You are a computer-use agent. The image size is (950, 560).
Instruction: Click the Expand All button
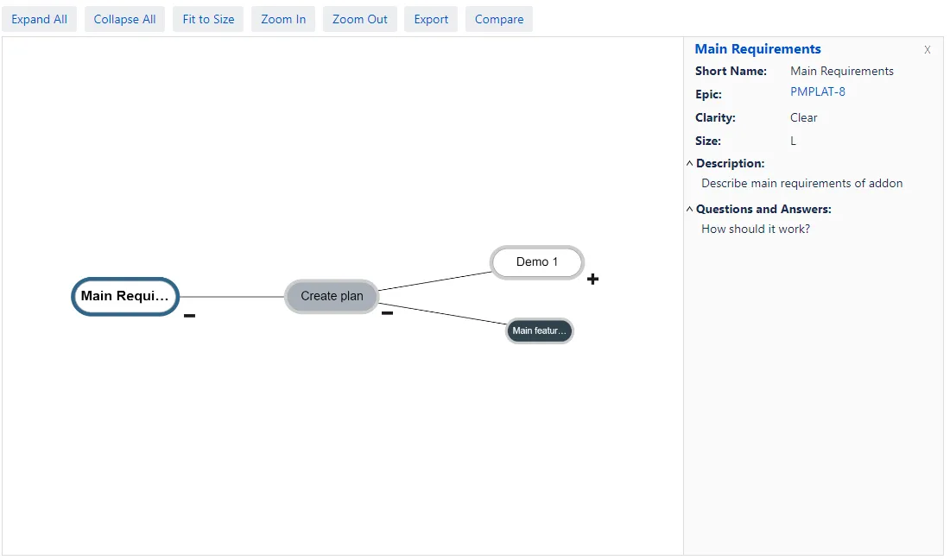click(x=40, y=19)
